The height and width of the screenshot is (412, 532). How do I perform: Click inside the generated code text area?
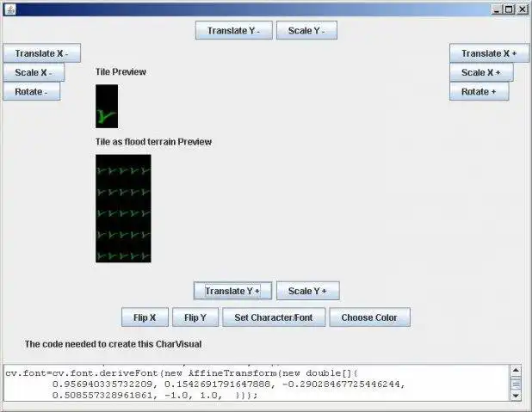(x=257, y=383)
